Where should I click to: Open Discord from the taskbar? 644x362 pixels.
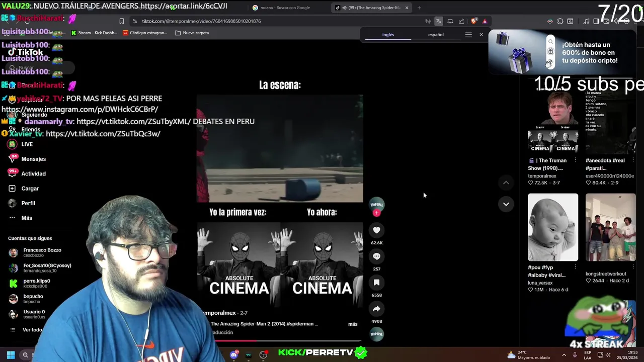(x=234, y=355)
